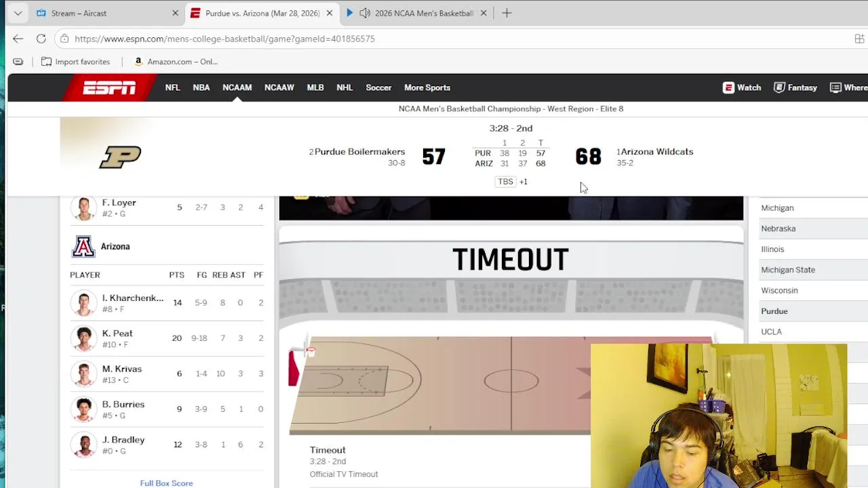
Task: Click the gamecast court graphic
Action: point(439,384)
